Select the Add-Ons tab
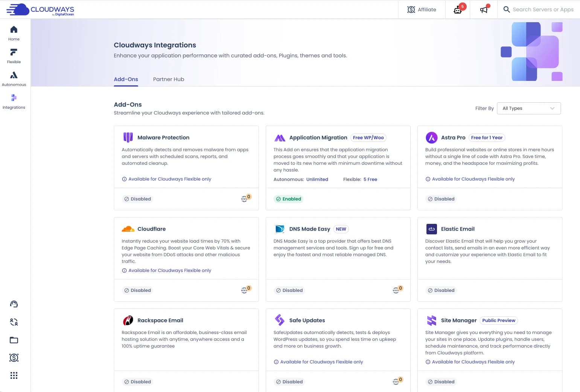 point(126,79)
